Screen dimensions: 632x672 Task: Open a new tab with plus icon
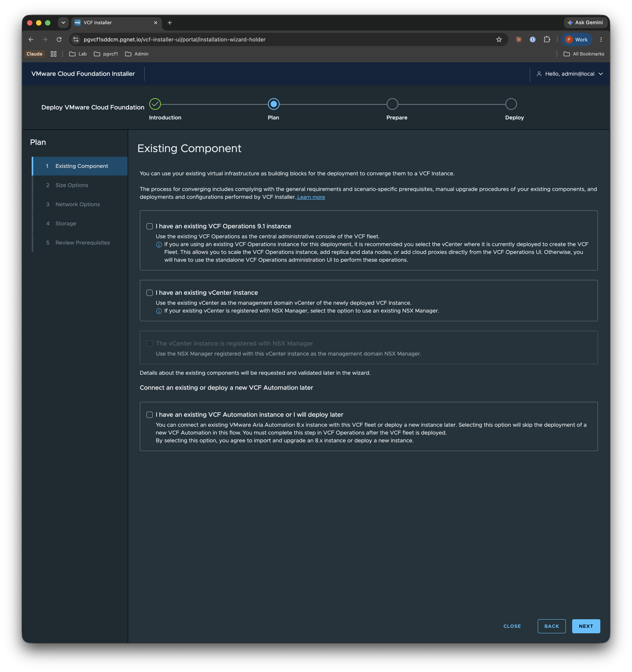(170, 23)
